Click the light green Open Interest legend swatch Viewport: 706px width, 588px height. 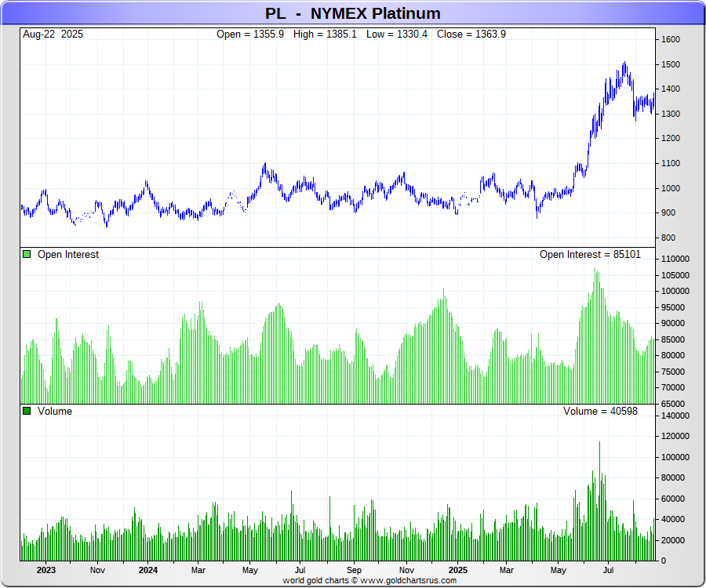pos(27,254)
